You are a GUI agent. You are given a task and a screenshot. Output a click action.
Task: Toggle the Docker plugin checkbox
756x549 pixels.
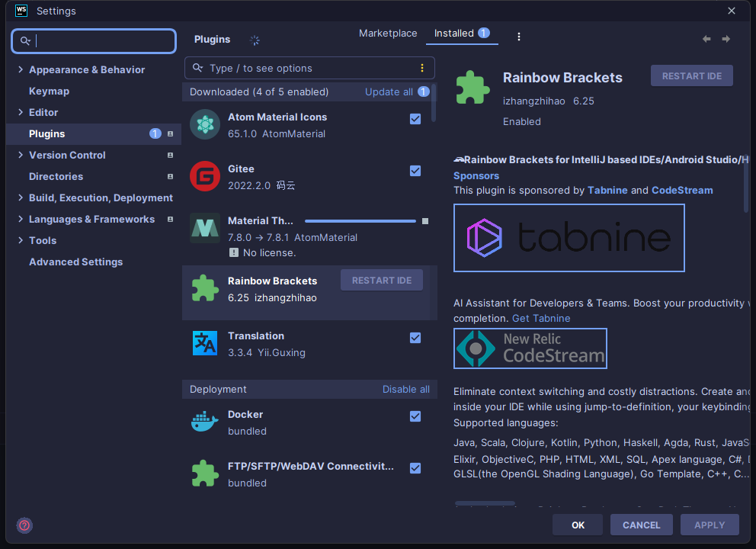click(x=415, y=416)
